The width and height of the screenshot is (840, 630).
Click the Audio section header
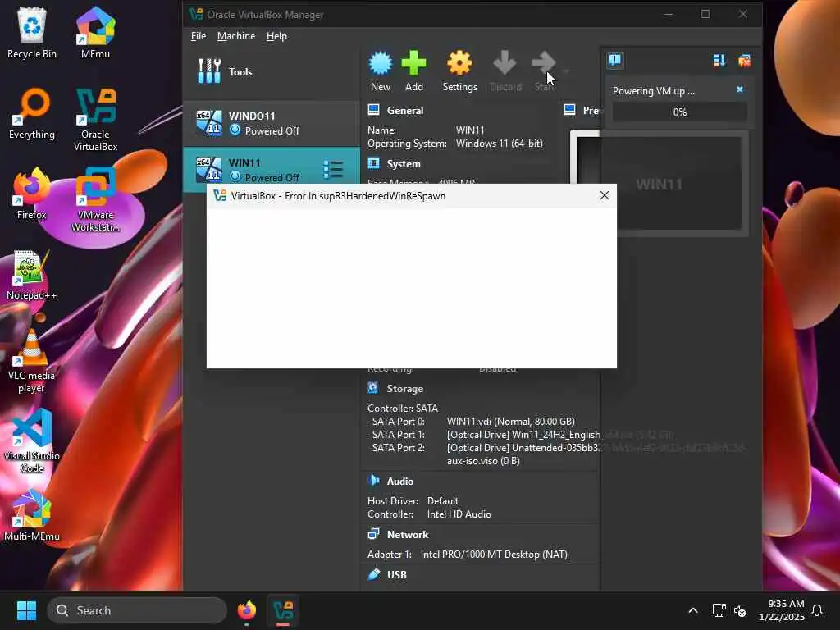pos(400,482)
